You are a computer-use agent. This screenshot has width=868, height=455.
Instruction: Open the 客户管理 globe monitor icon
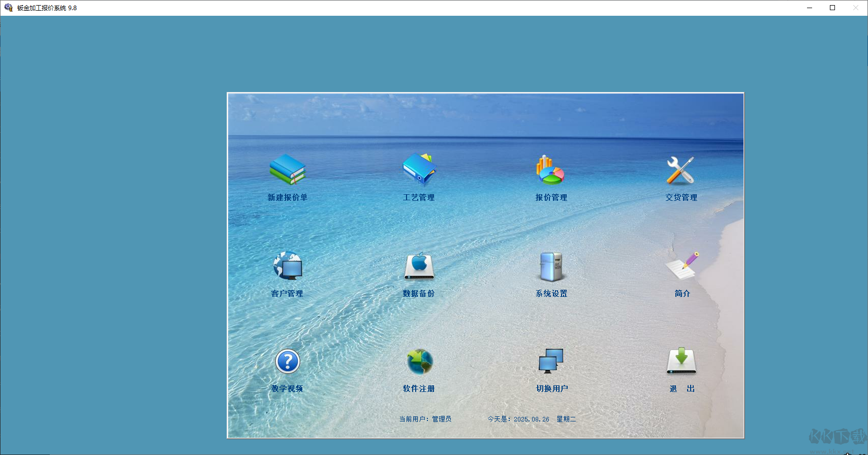(288, 265)
